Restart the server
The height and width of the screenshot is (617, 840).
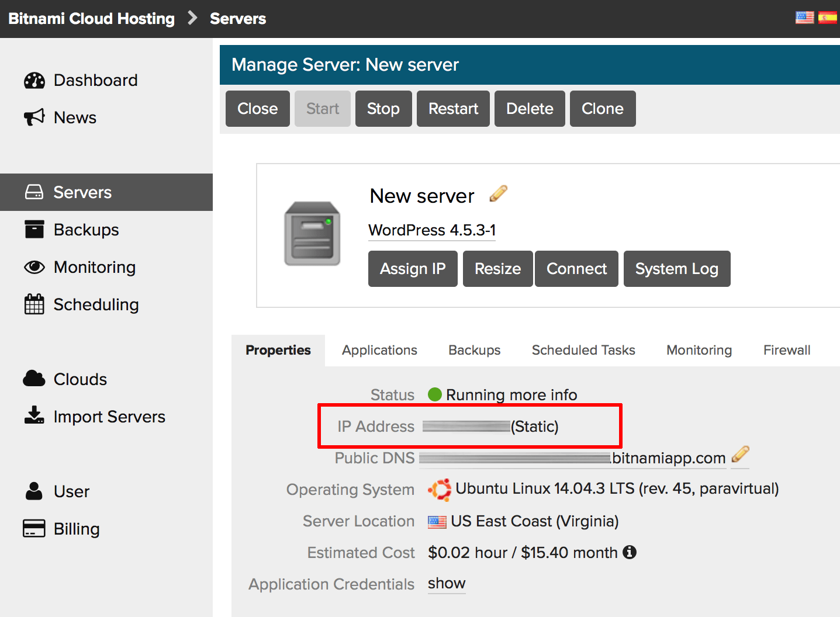(x=454, y=109)
